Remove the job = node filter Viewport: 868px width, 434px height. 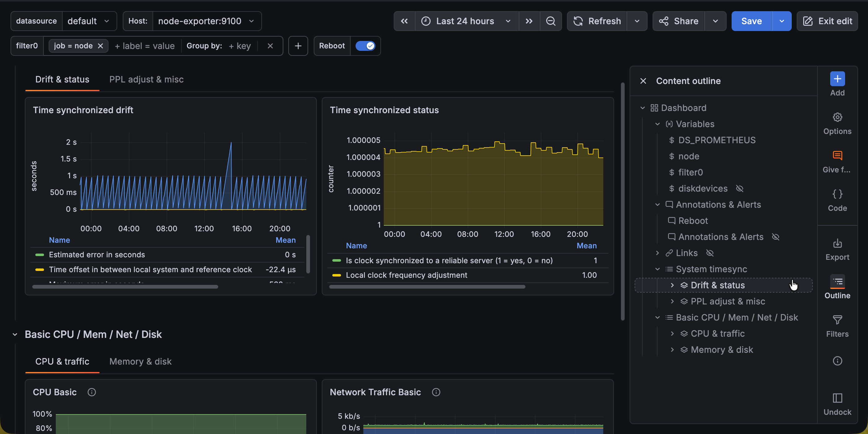(x=101, y=46)
